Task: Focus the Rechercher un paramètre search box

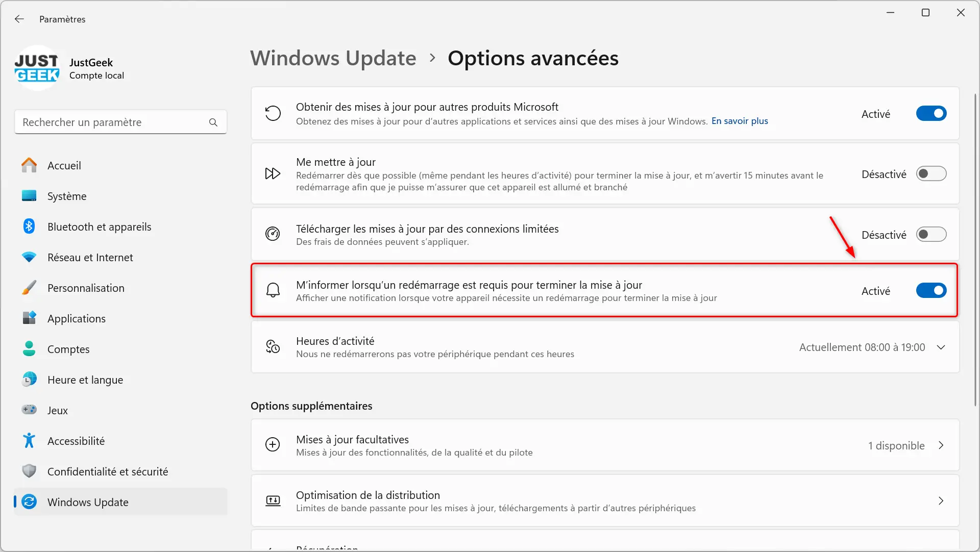Action: (120, 122)
